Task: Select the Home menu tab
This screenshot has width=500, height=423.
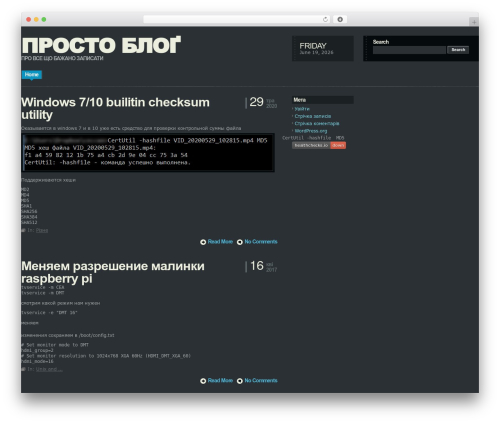Action: point(32,75)
